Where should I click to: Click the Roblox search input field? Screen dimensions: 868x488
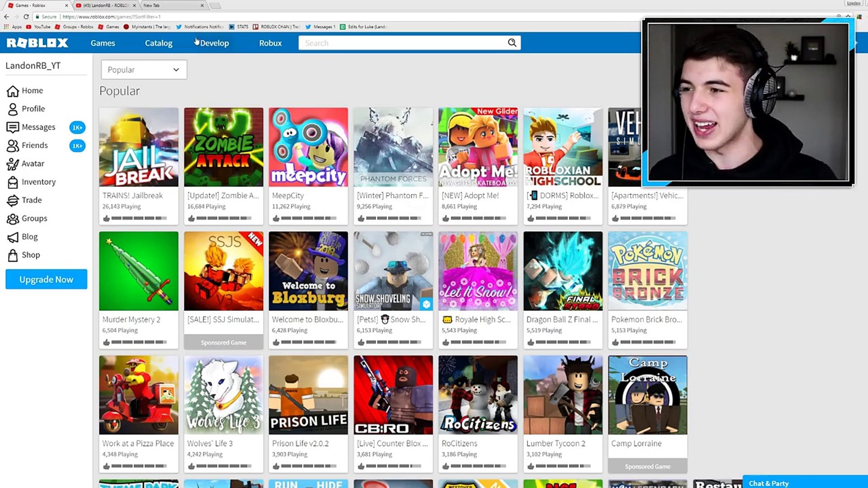402,43
